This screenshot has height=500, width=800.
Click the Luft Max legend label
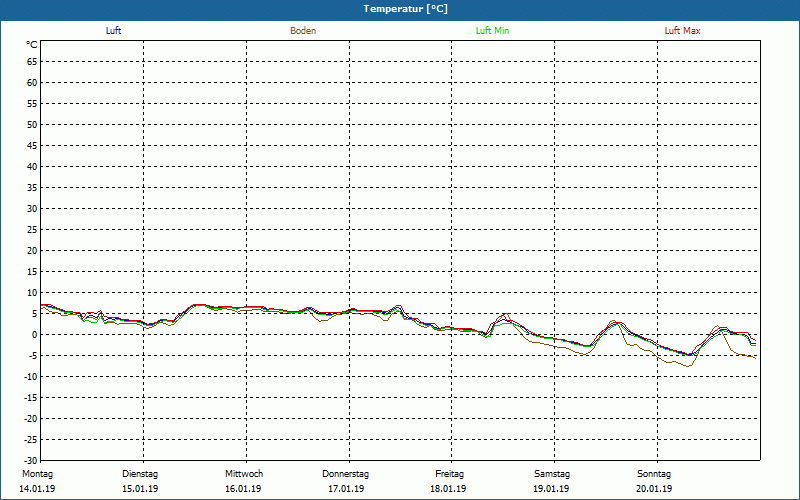(682, 31)
